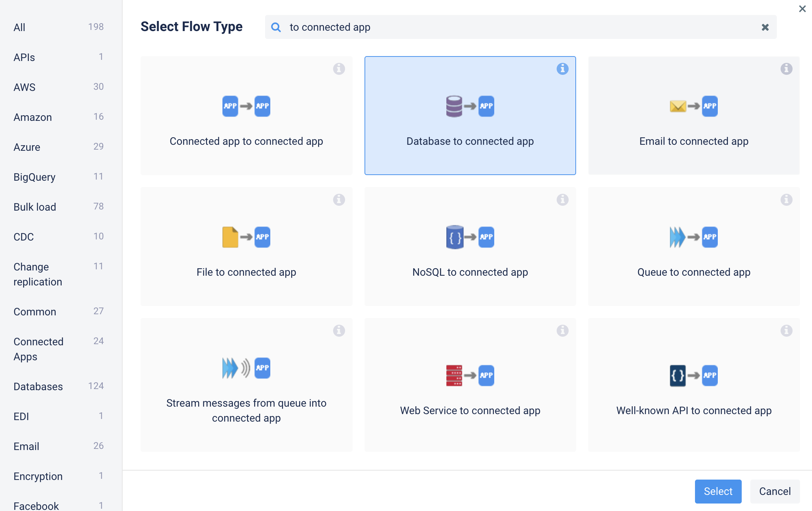Open the Bulk load category
This screenshot has height=511, width=812.
pos(35,207)
